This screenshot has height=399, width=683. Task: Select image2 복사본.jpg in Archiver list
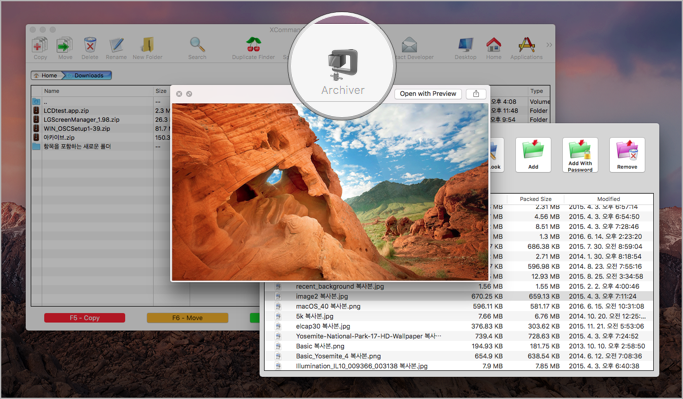321,296
